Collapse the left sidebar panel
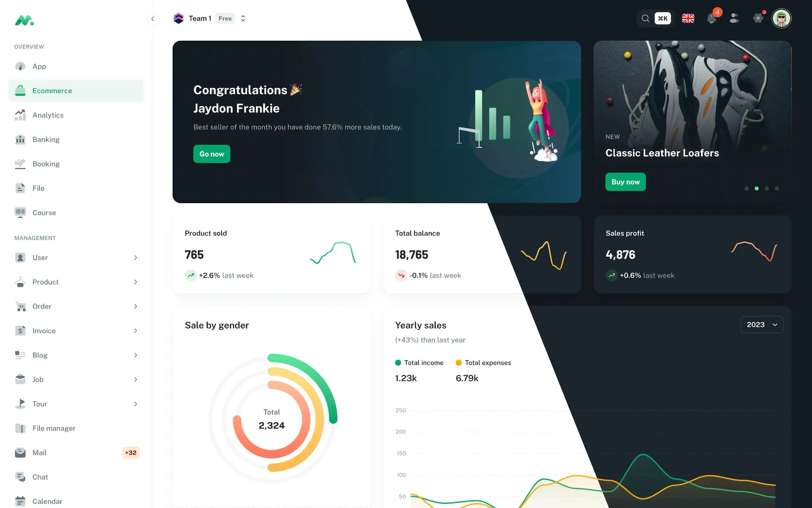The width and height of the screenshot is (812, 508). [x=152, y=19]
